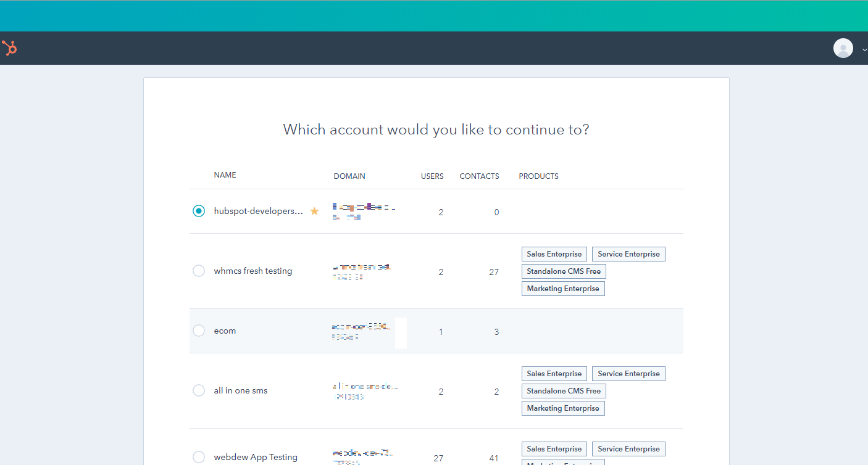Screen dimensions: 868x465
Task: Click the HubSpot sprocket logo
Action: point(9,48)
